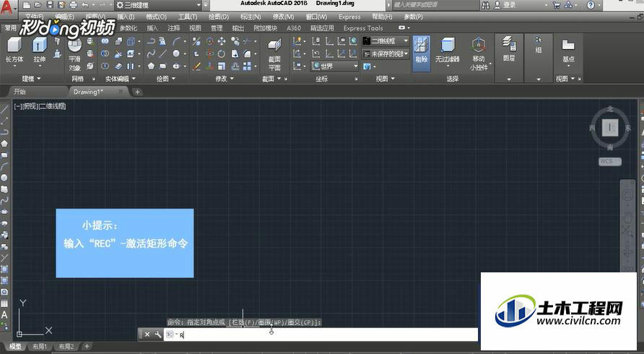The image size is (644, 354).
Task: Click the wrench customize icon on command line
Action: click(x=158, y=334)
